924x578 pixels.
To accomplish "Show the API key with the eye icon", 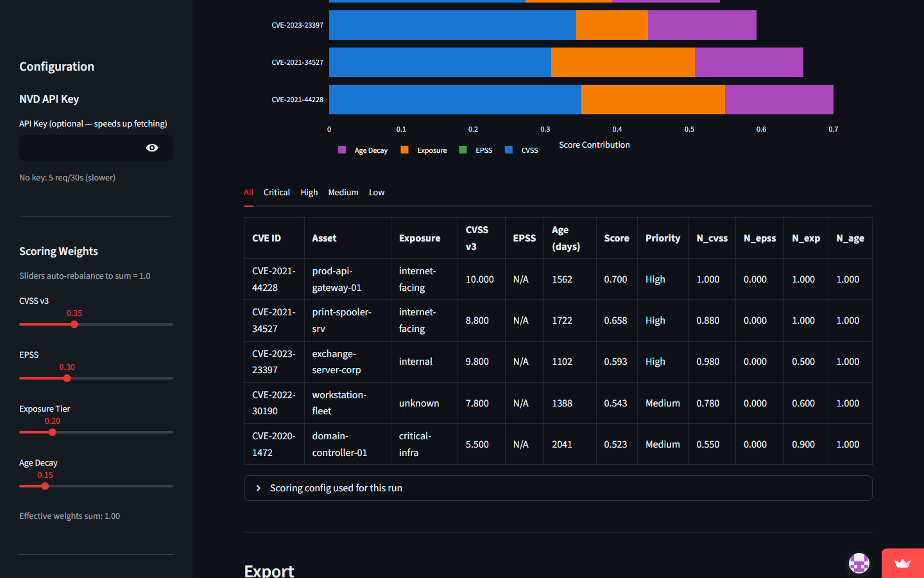I will (x=152, y=148).
